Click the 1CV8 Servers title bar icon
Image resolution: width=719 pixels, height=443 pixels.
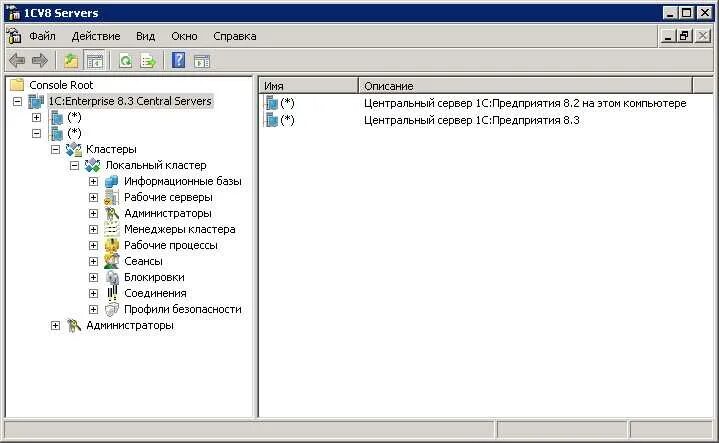click(14, 13)
